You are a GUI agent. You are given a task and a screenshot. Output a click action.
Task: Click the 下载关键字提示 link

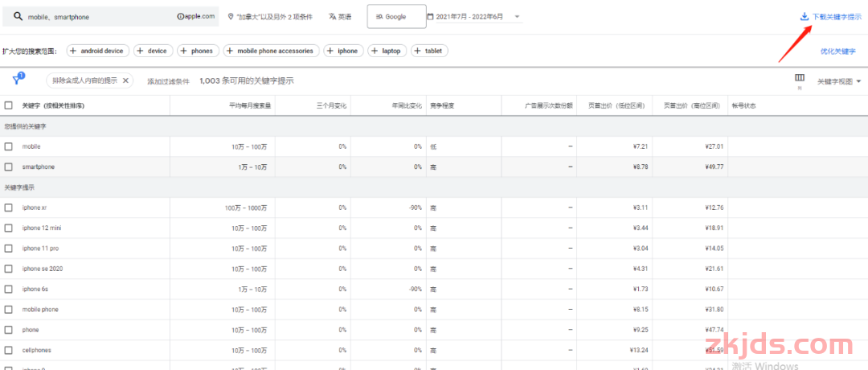[x=837, y=17]
